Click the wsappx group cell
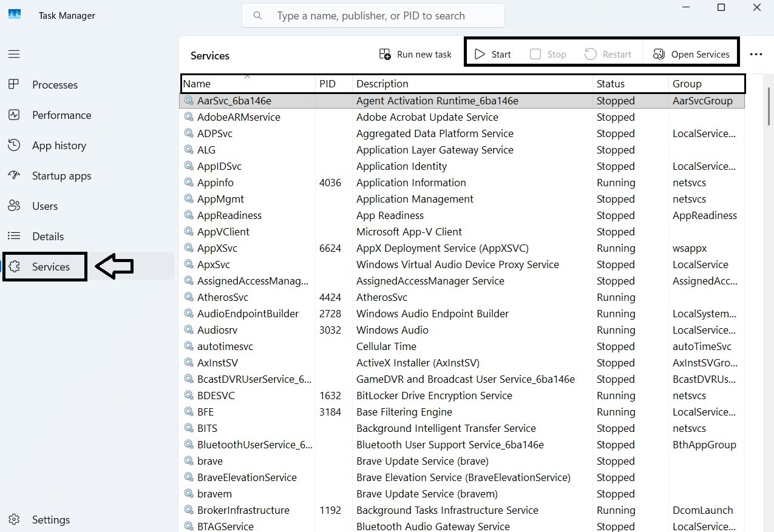The image size is (774, 532). pos(690,248)
